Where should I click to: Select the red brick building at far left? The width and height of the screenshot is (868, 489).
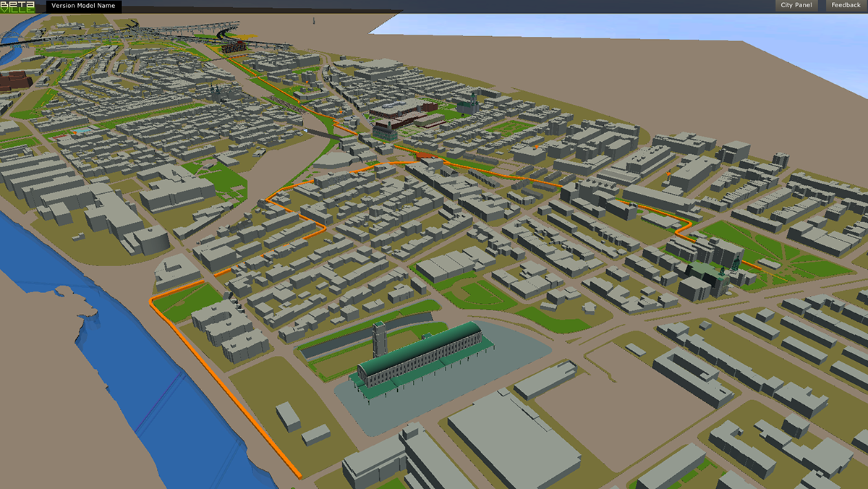click(14, 78)
